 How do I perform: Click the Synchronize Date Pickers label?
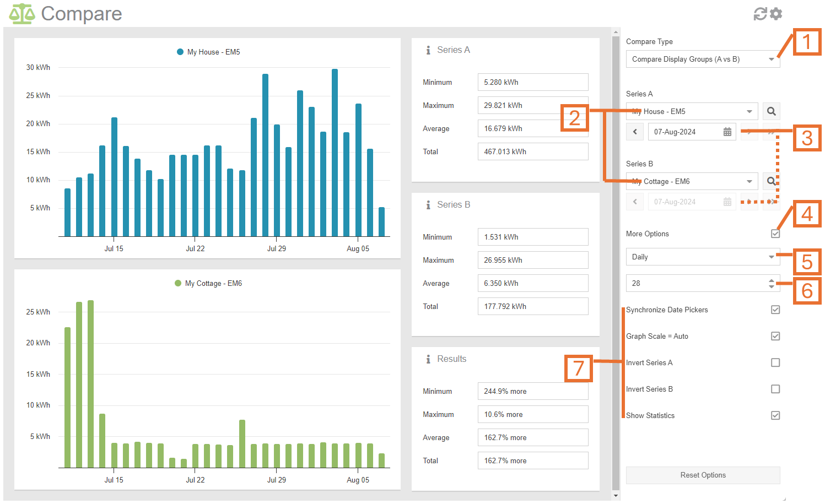click(x=667, y=310)
